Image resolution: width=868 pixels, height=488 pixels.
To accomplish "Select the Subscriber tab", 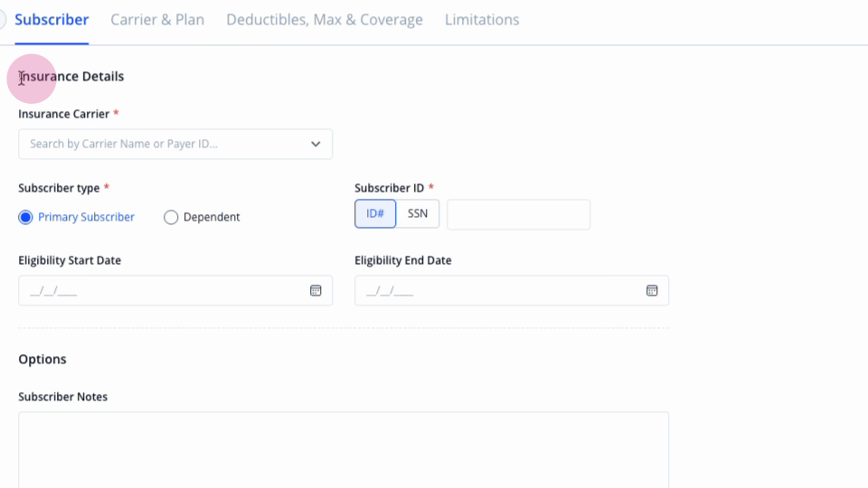I will 52,19.
